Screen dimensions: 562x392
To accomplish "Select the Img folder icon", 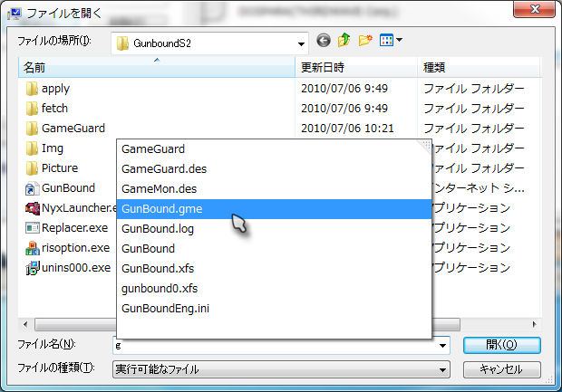I will coord(32,148).
